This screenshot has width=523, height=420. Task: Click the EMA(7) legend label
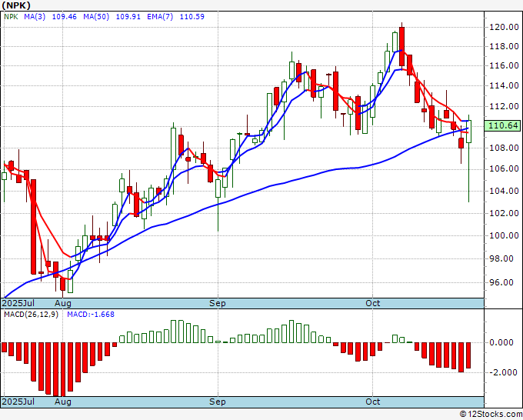click(160, 17)
